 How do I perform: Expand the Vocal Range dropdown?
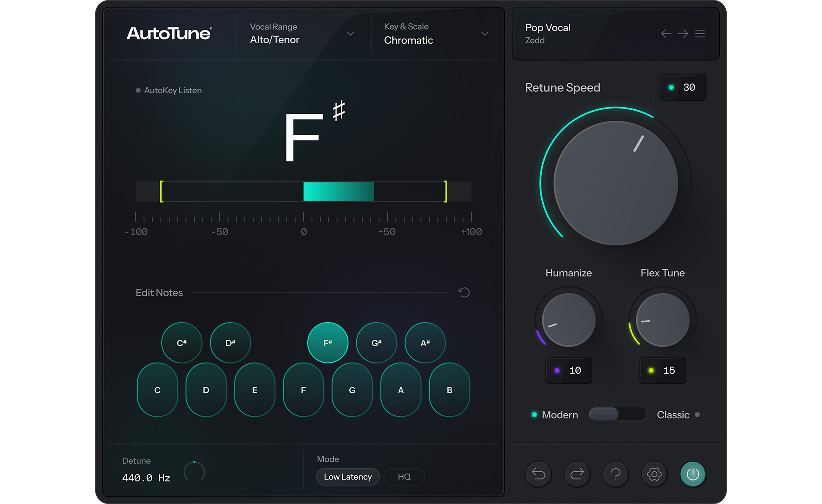[x=350, y=33]
